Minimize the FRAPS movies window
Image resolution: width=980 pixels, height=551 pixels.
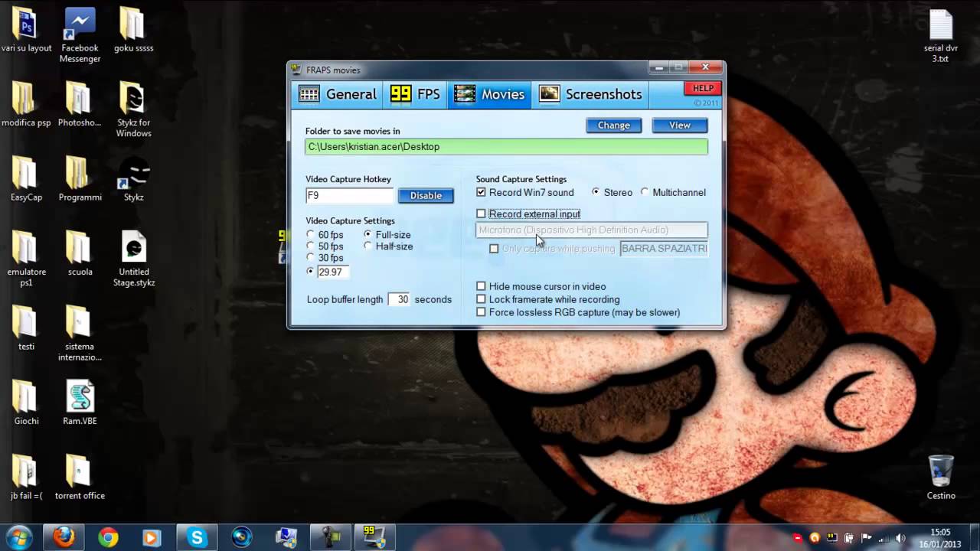pyautogui.click(x=658, y=67)
